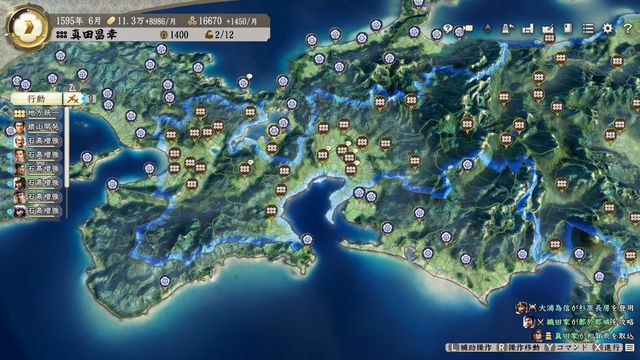Open the settings gear icon
Image resolution: width=640 pixels, height=360 pixels.
point(608,28)
